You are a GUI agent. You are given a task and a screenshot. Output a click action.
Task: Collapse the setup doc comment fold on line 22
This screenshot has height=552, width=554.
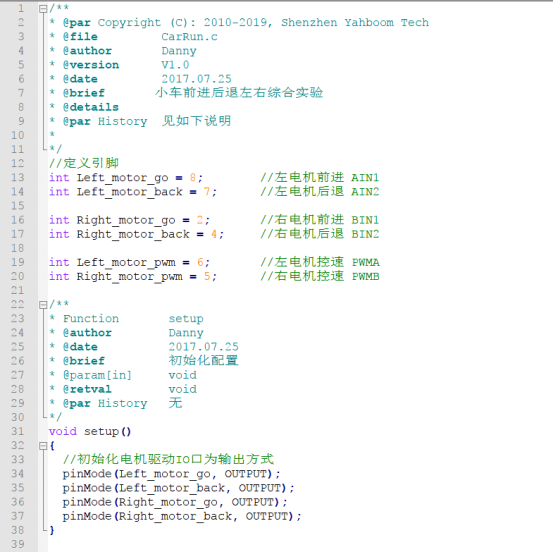43,305
